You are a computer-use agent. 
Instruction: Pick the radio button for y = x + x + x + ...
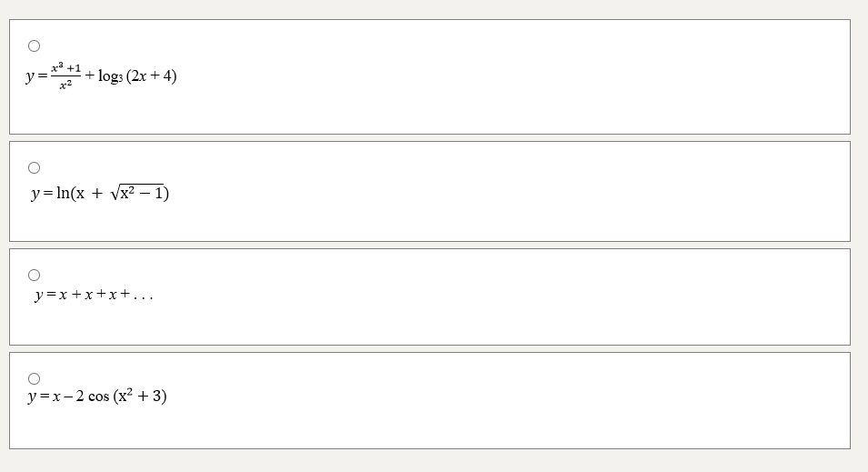34,275
